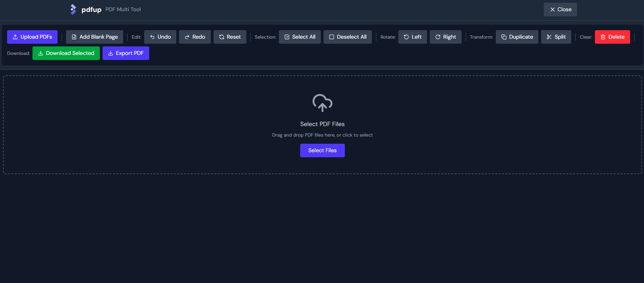The height and width of the screenshot is (283, 644).
Task: Add a blank page to the document
Action: 94,37
